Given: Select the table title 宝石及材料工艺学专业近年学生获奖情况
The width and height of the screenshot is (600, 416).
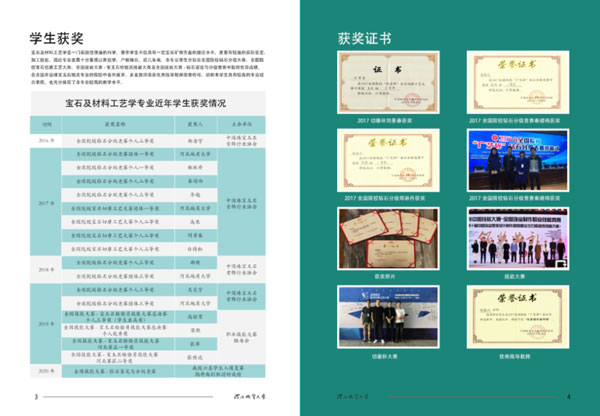Looking at the screenshot, I should pos(152,102).
